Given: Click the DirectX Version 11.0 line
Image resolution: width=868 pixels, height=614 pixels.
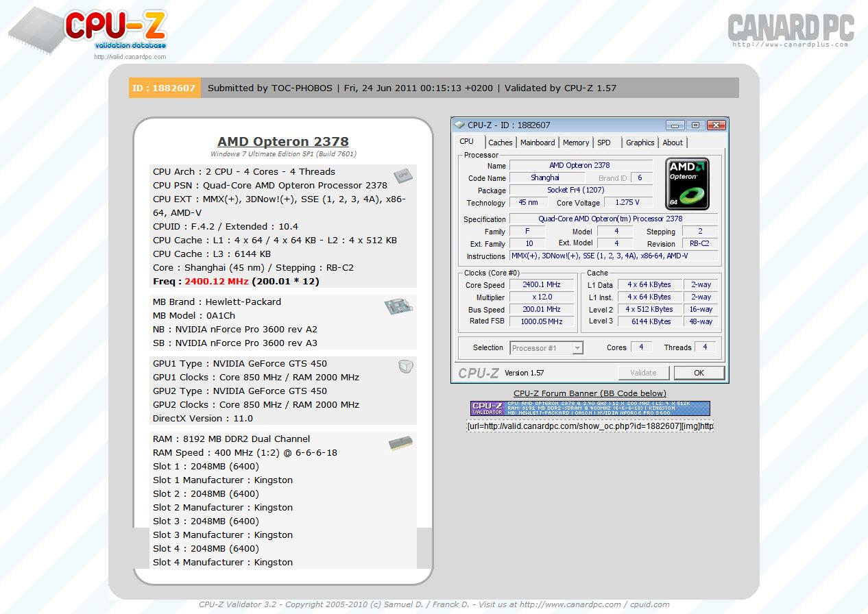Looking at the screenshot, I should [x=203, y=418].
